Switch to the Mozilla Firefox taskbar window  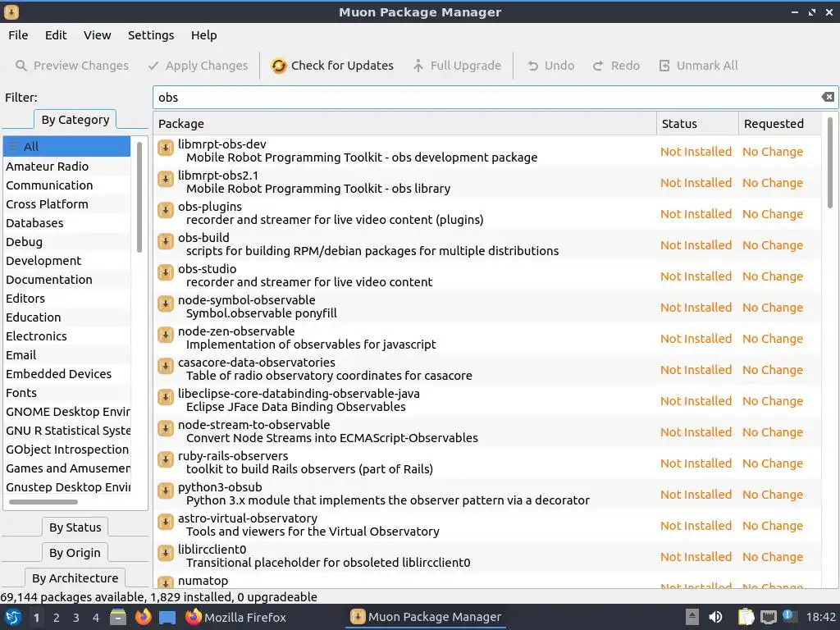[235, 617]
